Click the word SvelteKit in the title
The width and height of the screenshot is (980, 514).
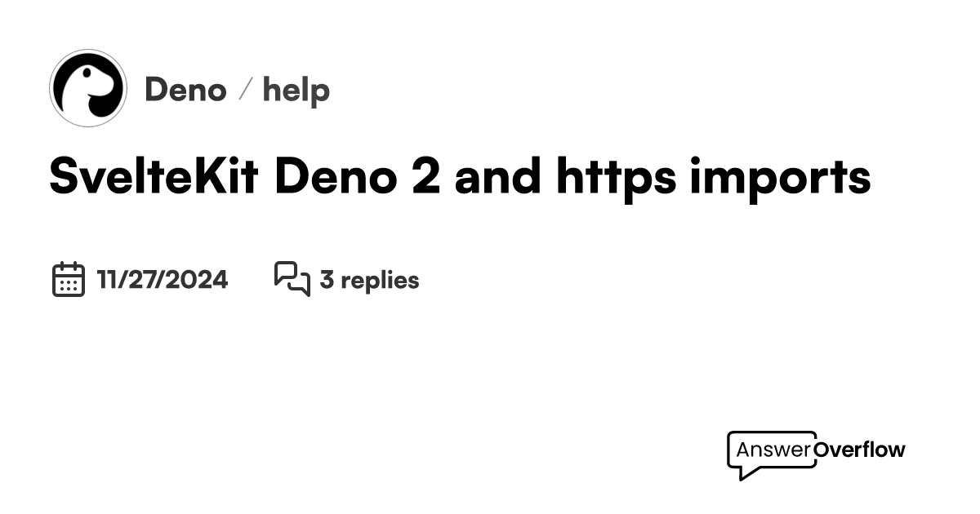pos(154,178)
